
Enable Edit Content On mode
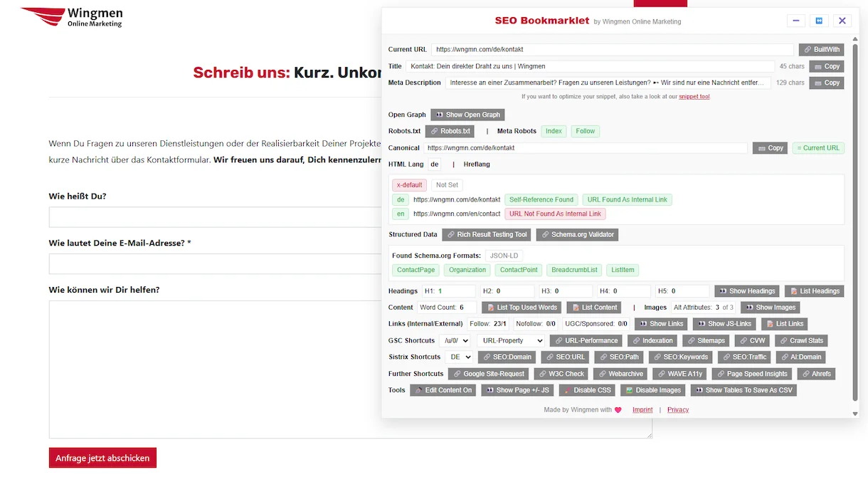click(443, 389)
